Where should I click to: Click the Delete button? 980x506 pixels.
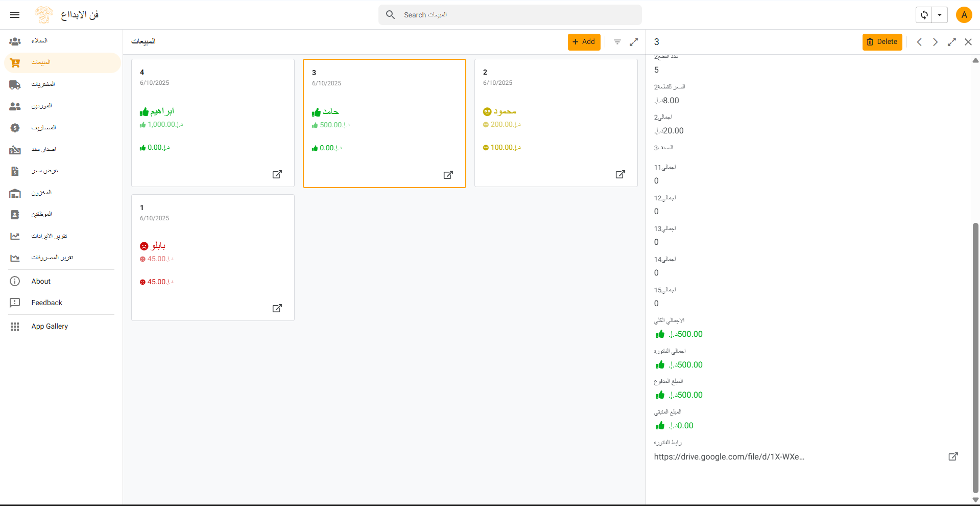pos(882,42)
